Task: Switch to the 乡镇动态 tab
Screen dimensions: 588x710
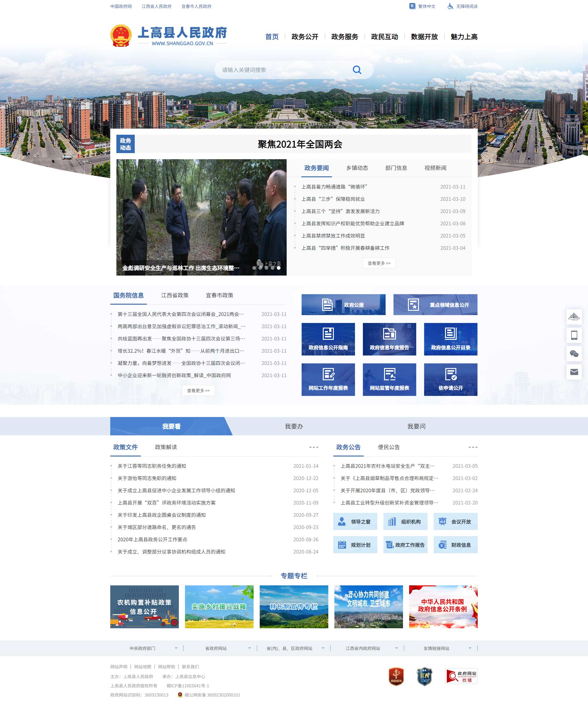Action: (357, 168)
